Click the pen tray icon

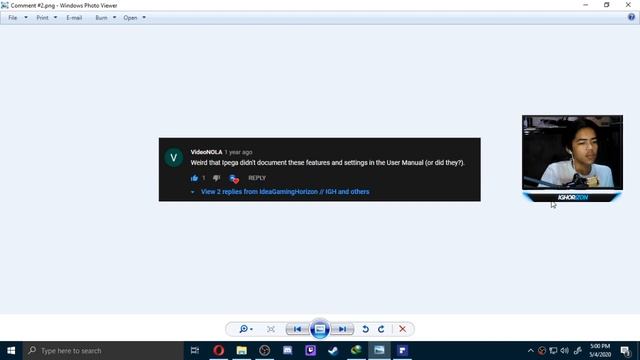pos(578,351)
